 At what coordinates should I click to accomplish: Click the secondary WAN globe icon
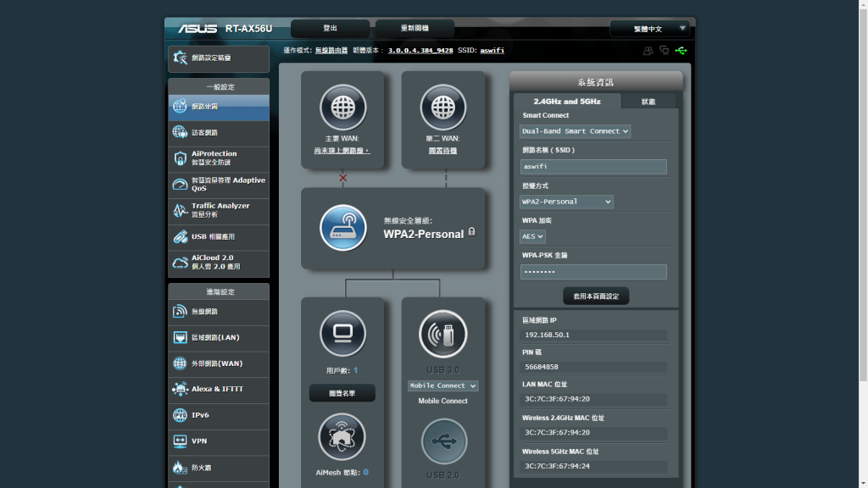[x=442, y=108]
